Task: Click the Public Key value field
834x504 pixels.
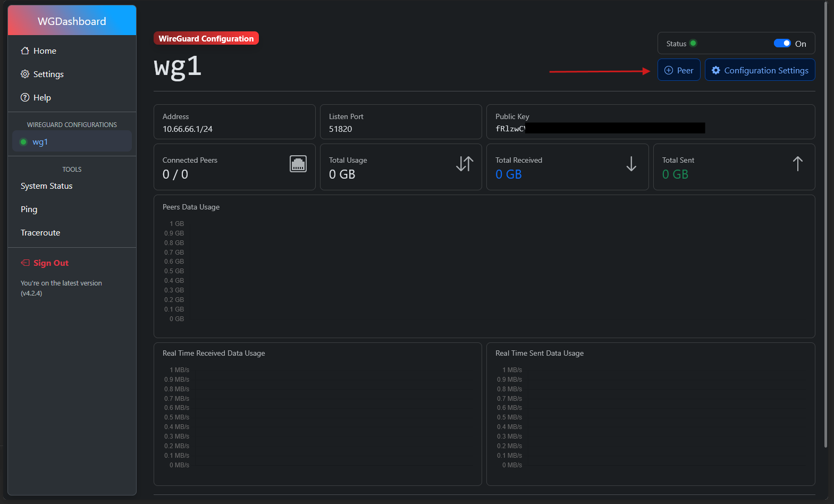Action: [x=600, y=128]
